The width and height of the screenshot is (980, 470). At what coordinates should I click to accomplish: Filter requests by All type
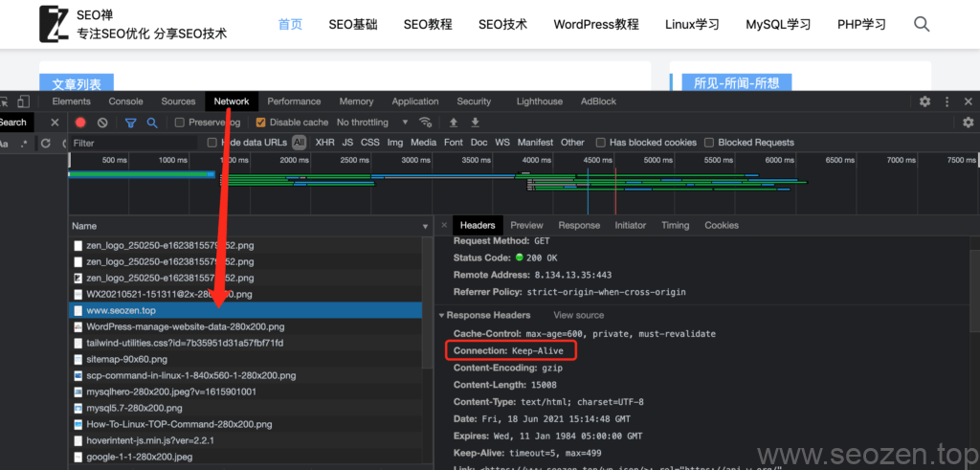click(300, 143)
